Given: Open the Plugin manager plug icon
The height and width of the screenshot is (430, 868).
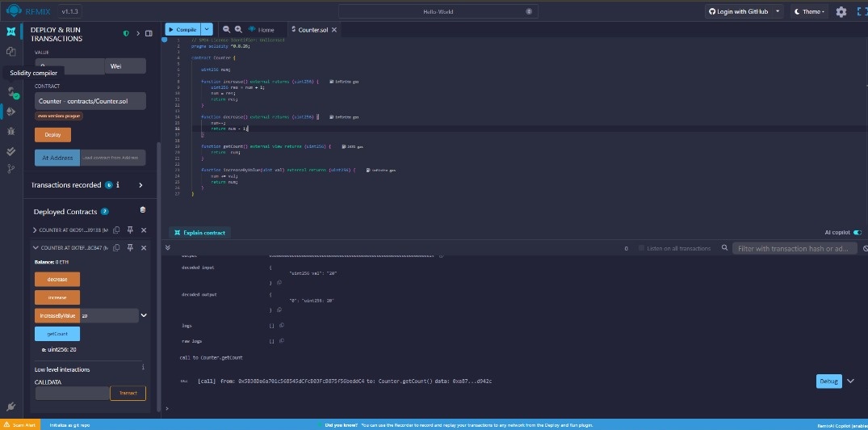Looking at the screenshot, I should [10, 407].
